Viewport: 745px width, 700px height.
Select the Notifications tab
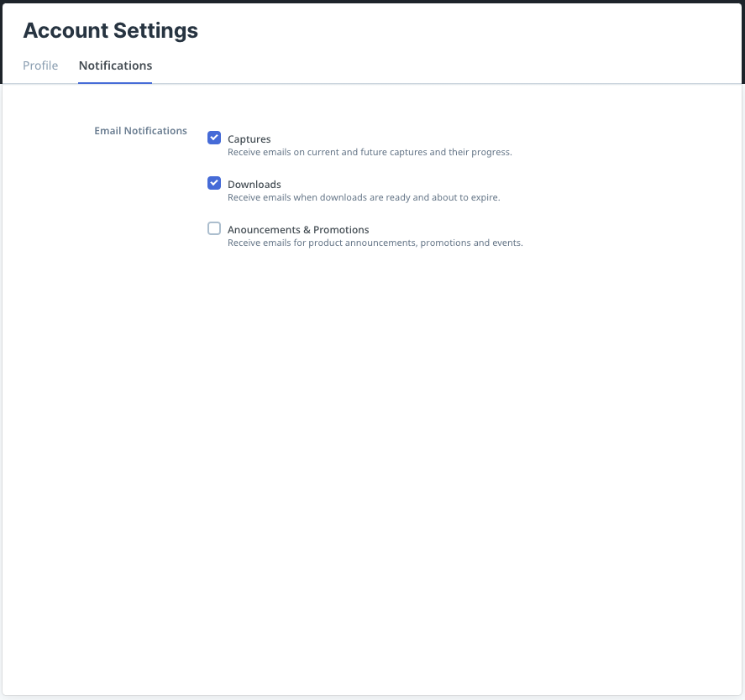[x=115, y=65]
